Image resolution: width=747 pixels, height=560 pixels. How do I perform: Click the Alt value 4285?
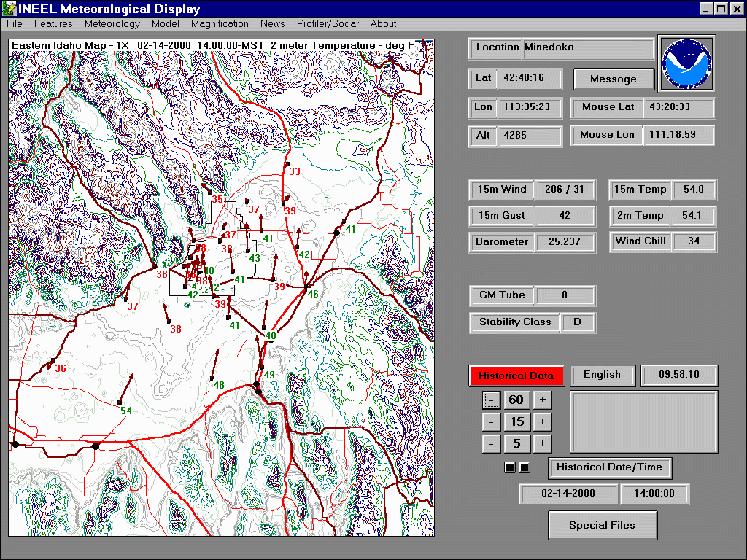pyautogui.click(x=530, y=136)
